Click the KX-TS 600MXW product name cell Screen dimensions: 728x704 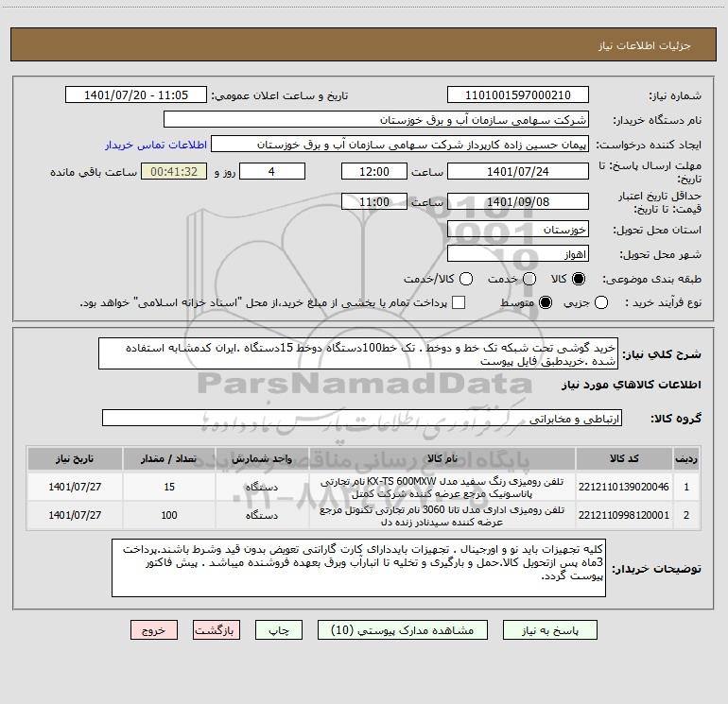coord(442,488)
